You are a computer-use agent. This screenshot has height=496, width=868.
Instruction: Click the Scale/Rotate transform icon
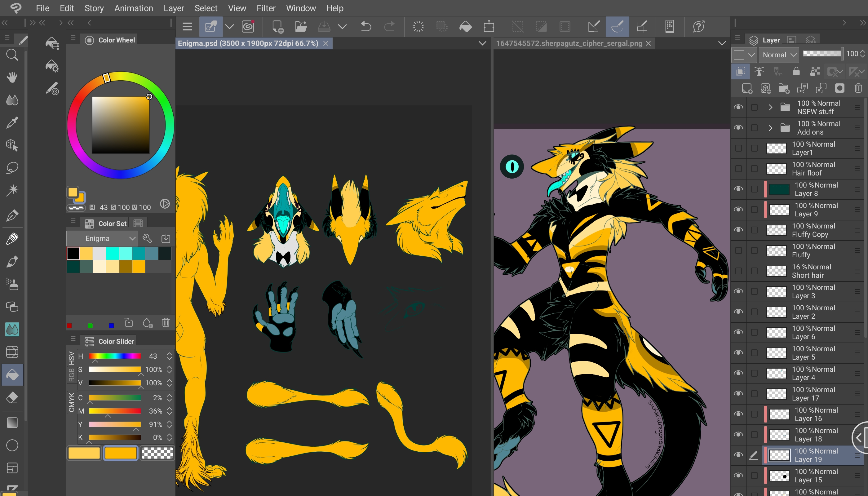pyautogui.click(x=489, y=27)
